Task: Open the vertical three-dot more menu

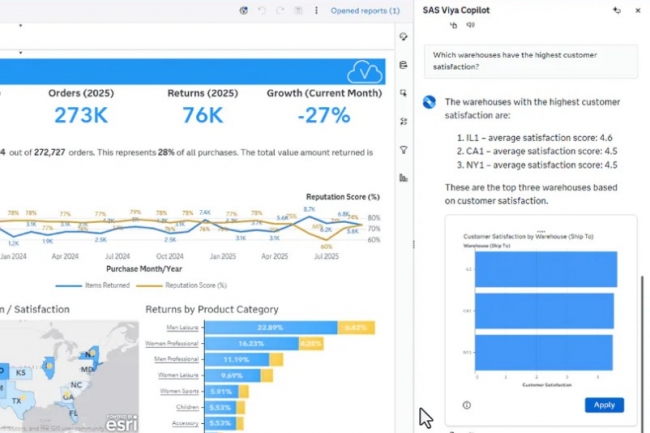Action: pos(317,10)
